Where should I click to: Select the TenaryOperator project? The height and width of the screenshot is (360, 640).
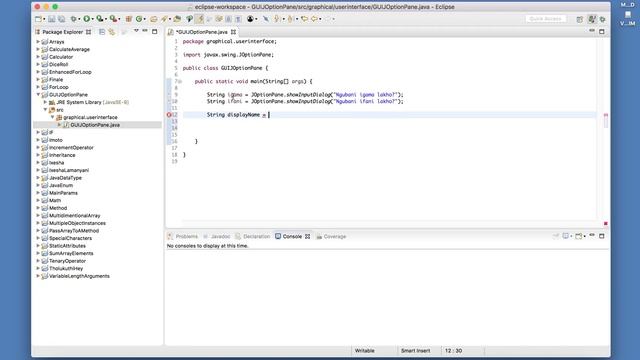(67, 261)
